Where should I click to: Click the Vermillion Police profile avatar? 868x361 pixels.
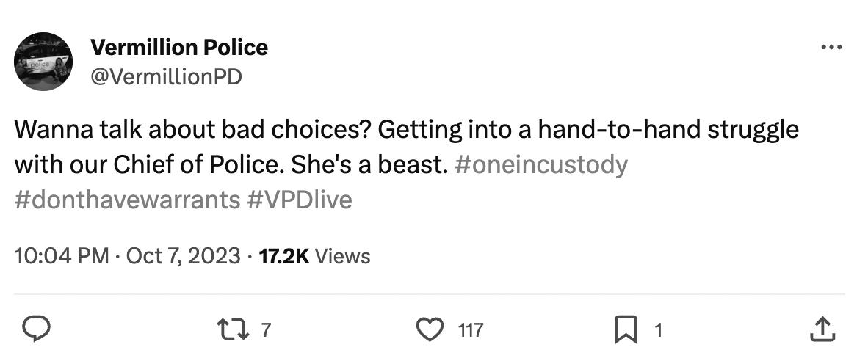(x=43, y=62)
